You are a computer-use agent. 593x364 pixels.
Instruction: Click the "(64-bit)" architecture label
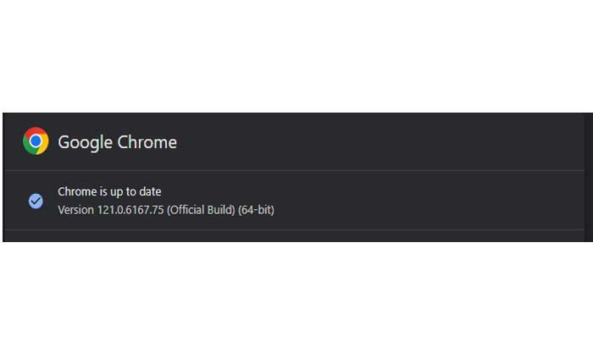click(257, 209)
